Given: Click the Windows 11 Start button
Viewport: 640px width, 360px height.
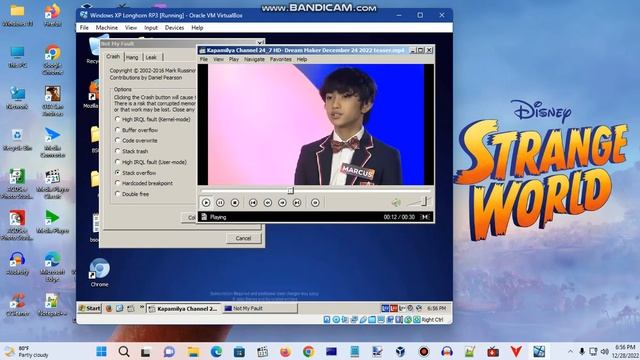Looking at the screenshot, I should coord(101,351).
